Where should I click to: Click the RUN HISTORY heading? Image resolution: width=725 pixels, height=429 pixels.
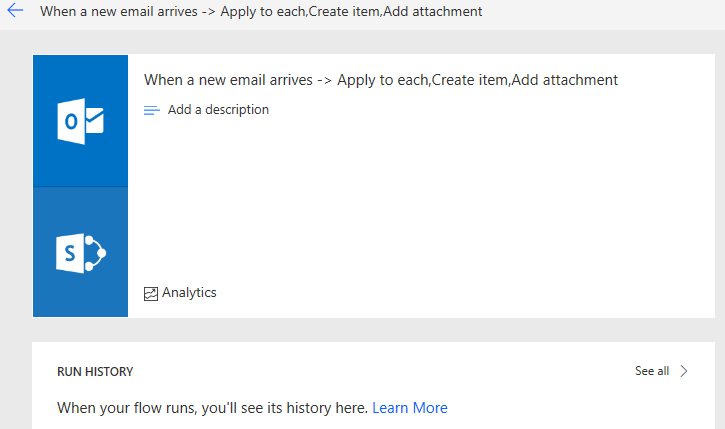95,372
